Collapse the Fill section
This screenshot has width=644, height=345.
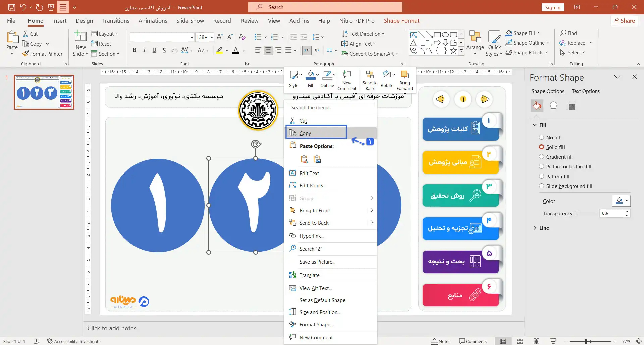tap(535, 125)
